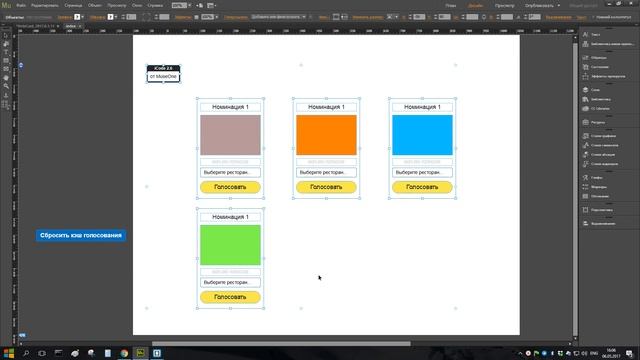The image size is (640, 360).
Task: Open the Файл menu
Action: pos(21,6)
